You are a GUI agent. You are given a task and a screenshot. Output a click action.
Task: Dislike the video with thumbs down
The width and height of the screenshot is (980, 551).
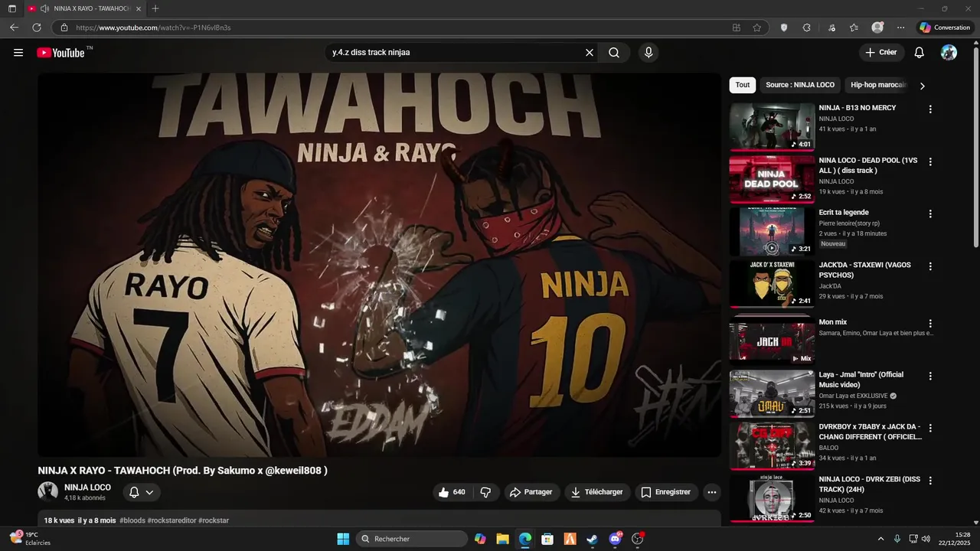point(485,492)
